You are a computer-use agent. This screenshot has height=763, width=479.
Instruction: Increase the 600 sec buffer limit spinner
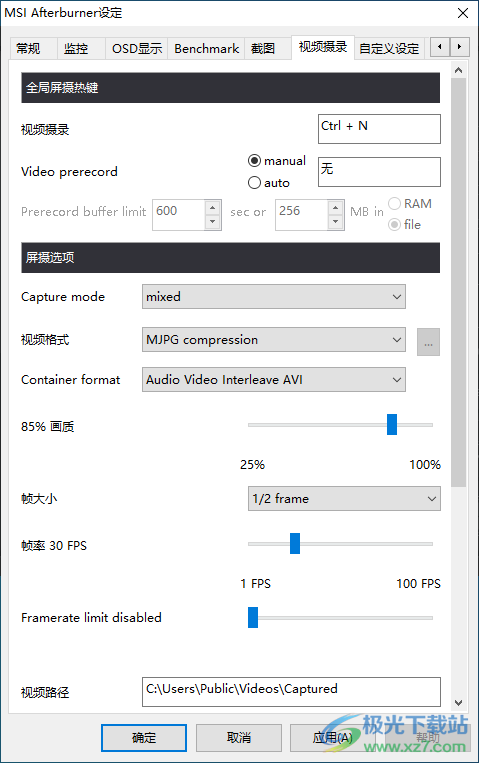(213, 208)
